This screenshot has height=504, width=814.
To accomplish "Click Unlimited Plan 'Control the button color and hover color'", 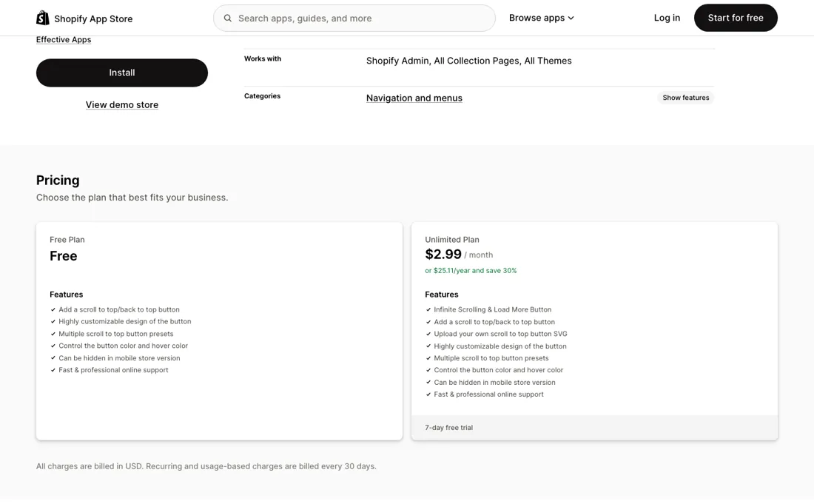I will pyautogui.click(x=498, y=370).
